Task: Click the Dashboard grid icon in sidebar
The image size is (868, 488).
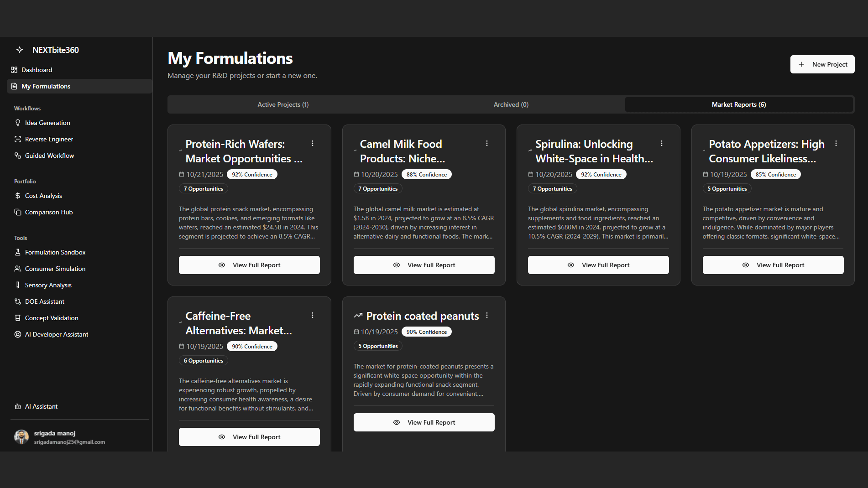Action: click(x=14, y=70)
